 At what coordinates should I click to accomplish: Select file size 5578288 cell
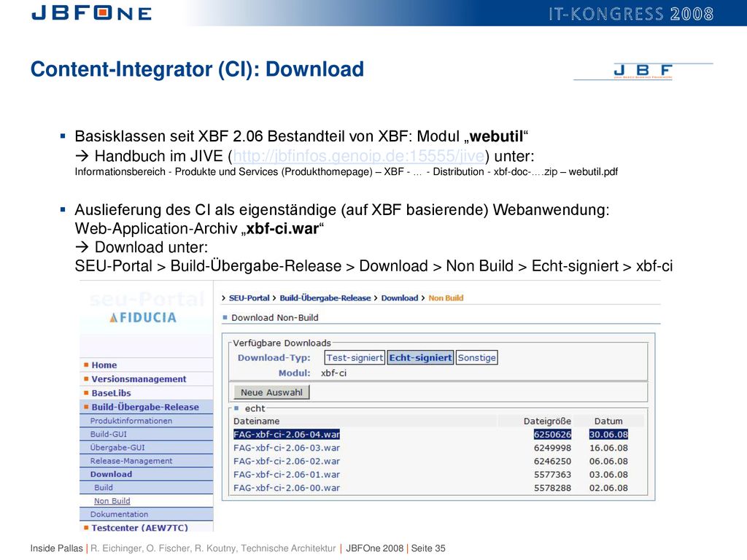click(x=552, y=488)
